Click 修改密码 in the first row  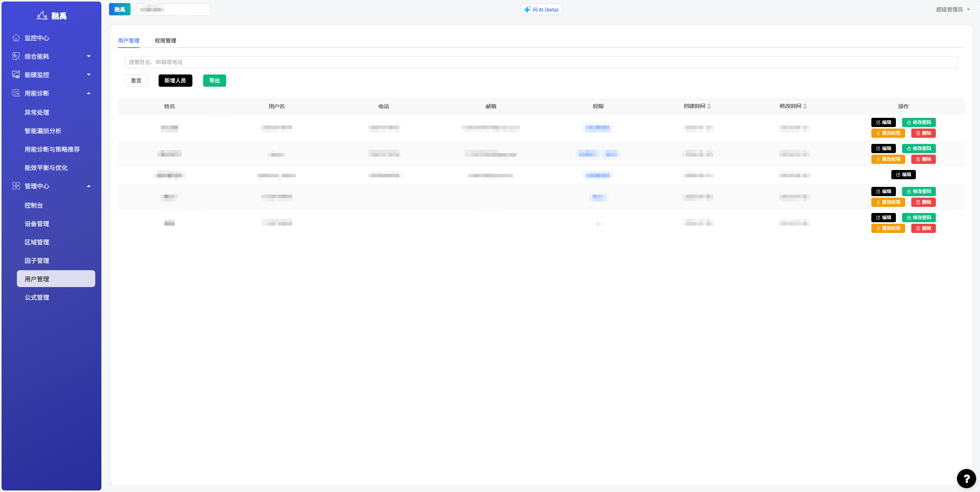click(919, 122)
